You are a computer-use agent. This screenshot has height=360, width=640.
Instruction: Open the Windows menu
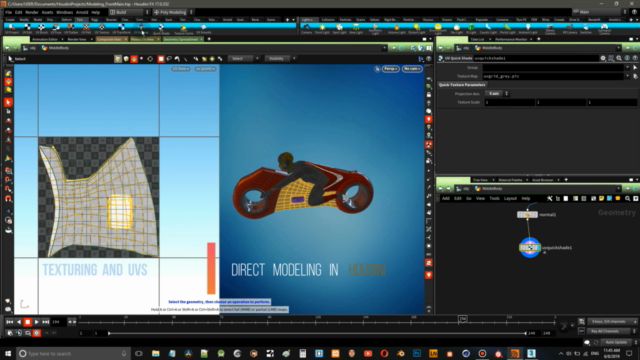[x=64, y=12]
